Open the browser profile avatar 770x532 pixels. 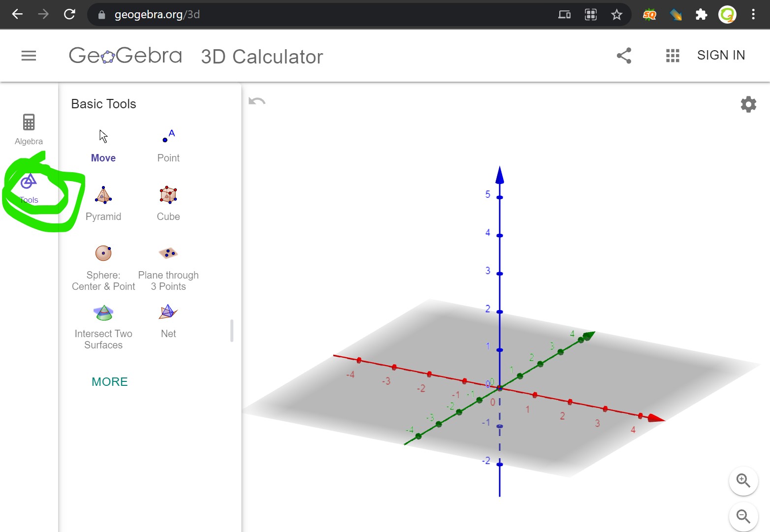(728, 15)
